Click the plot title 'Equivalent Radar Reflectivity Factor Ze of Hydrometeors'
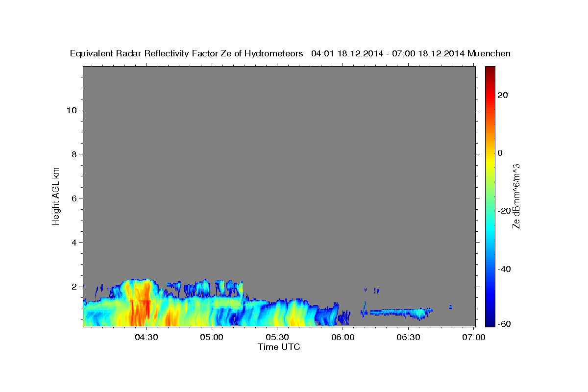The width and height of the screenshot is (588, 392). coord(187,54)
